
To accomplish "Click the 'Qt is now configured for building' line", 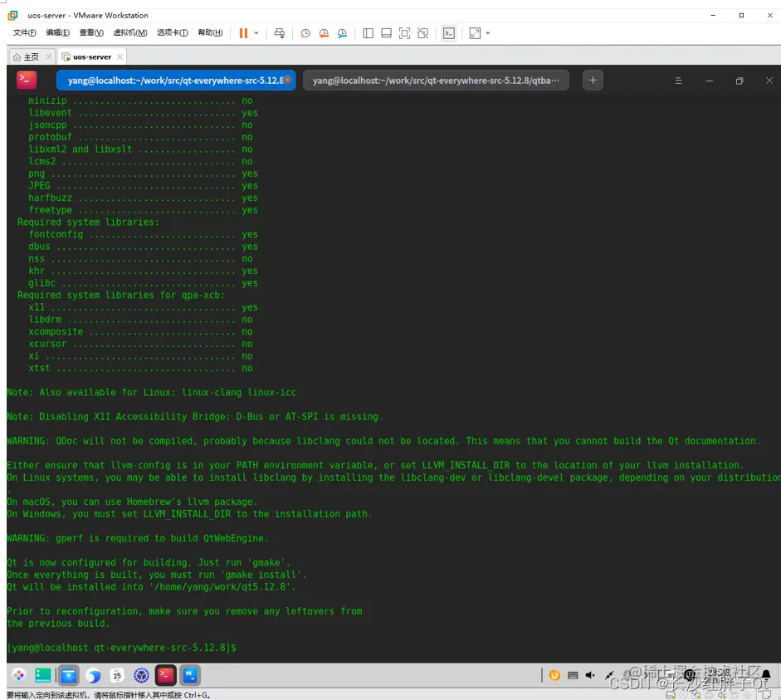I will 149,562.
